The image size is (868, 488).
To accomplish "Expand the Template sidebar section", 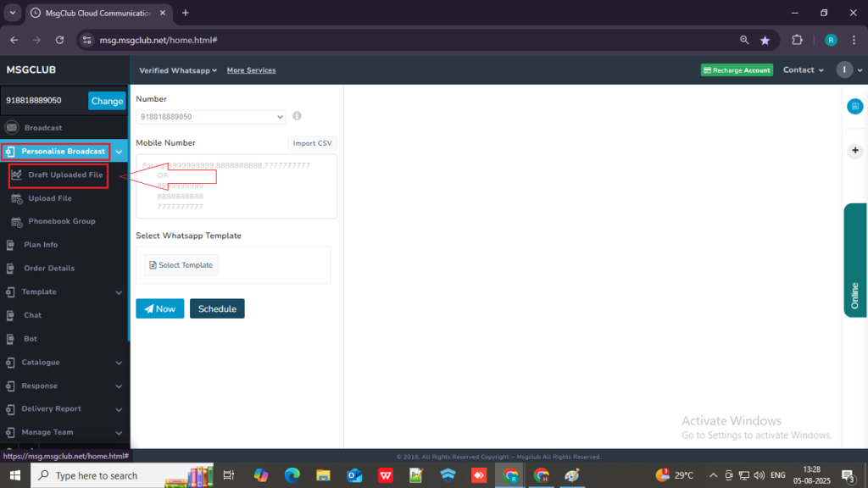I will click(64, 291).
